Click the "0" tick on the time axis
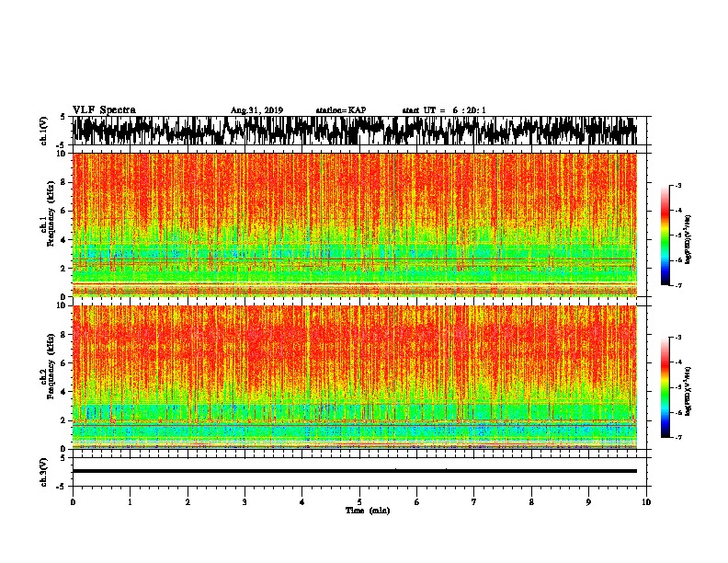 pyautogui.click(x=73, y=502)
